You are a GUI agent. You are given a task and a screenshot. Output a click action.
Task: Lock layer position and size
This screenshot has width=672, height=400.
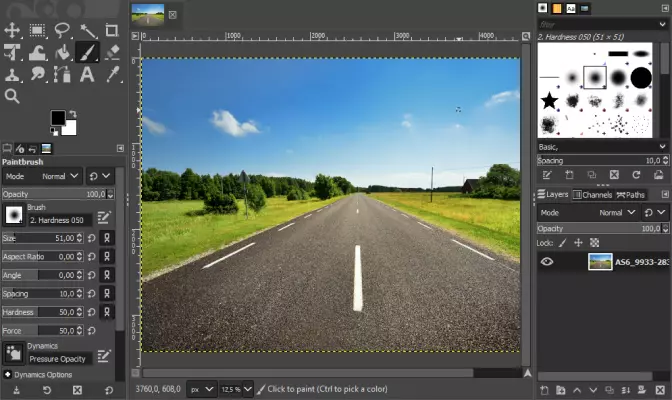click(578, 243)
